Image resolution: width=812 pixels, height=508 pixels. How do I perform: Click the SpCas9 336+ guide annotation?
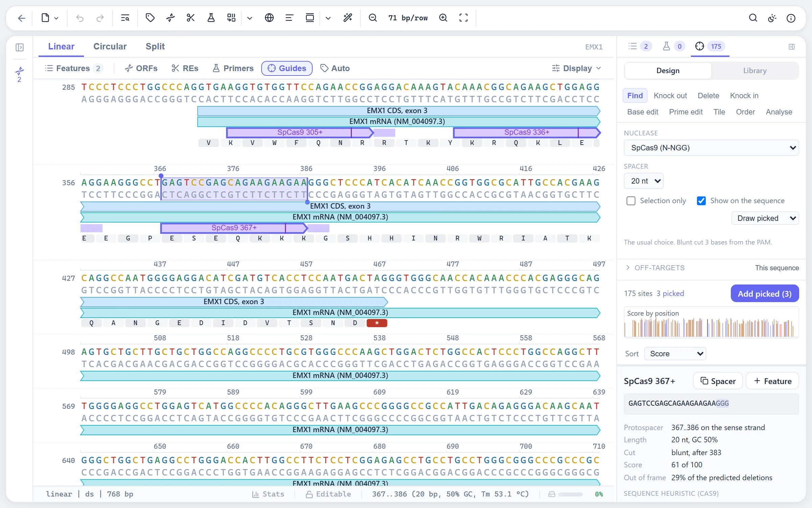pyautogui.click(x=526, y=132)
